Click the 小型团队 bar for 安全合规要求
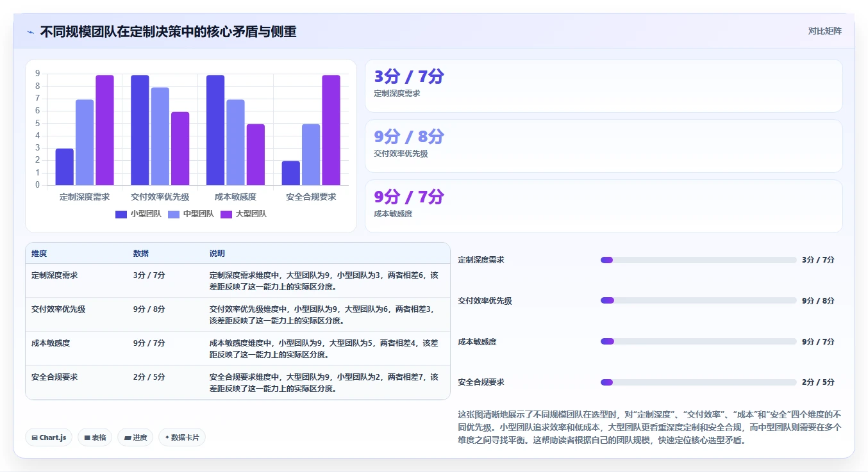The height and width of the screenshot is (472, 868). (291, 174)
